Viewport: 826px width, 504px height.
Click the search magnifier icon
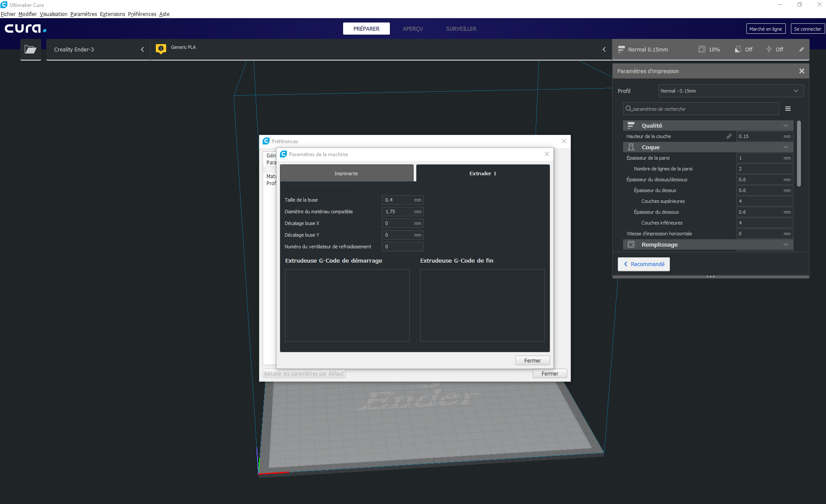(628, 109)
